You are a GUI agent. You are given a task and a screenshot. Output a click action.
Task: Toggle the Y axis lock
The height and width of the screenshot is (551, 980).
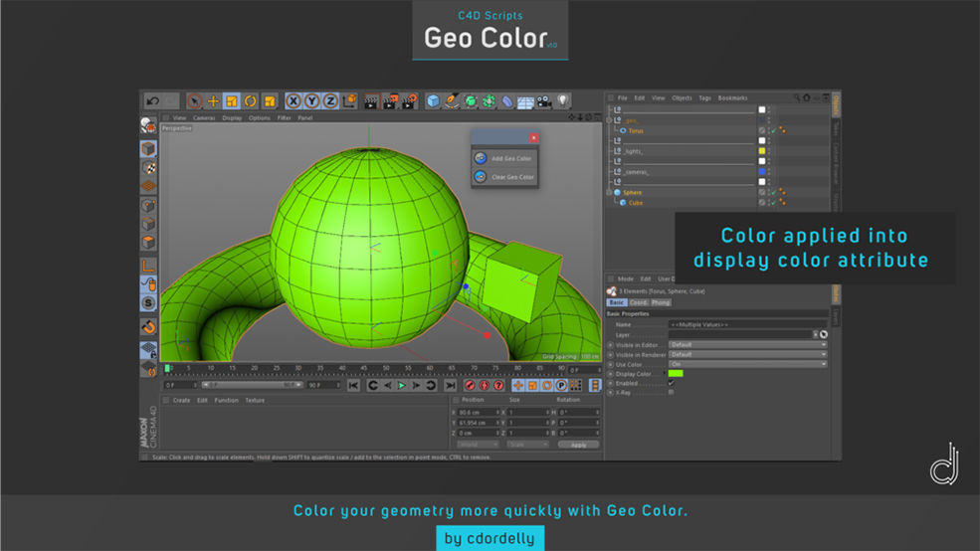[x=311, y=100]
